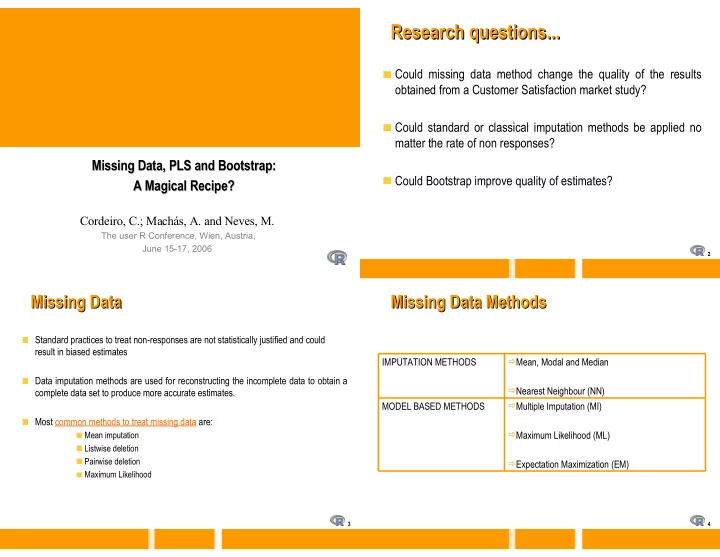Viewport: 720px width, 557px height.
Task: Click the bullet about Customer Satisfaction market study
Action: pos(548,82)
